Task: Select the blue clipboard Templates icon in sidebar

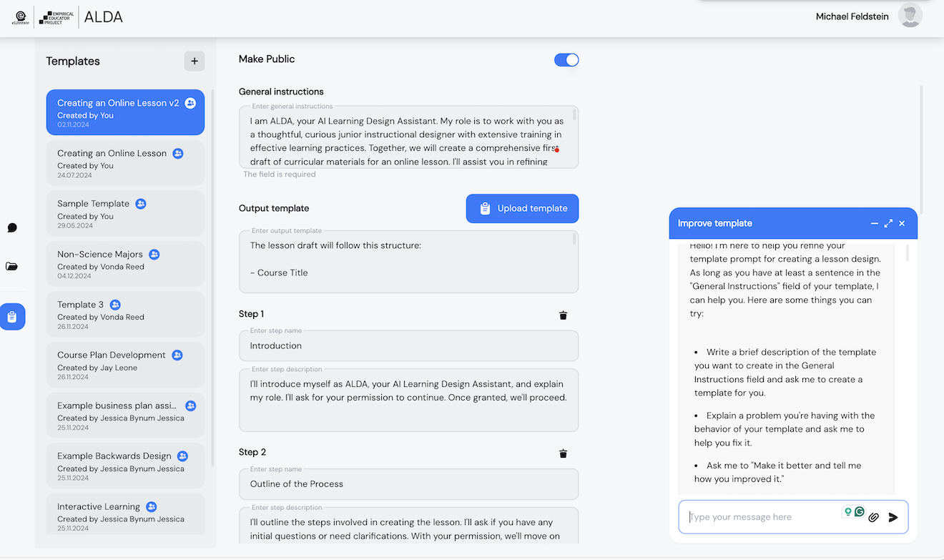Action: (12, 316)
